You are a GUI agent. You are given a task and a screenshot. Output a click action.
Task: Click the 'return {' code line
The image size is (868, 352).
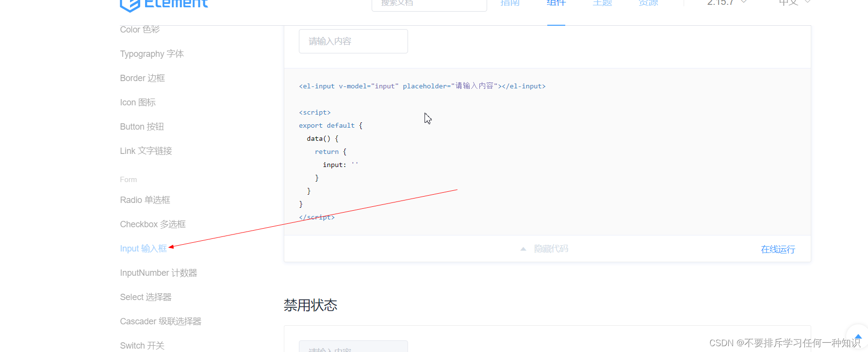click(330, 151)
